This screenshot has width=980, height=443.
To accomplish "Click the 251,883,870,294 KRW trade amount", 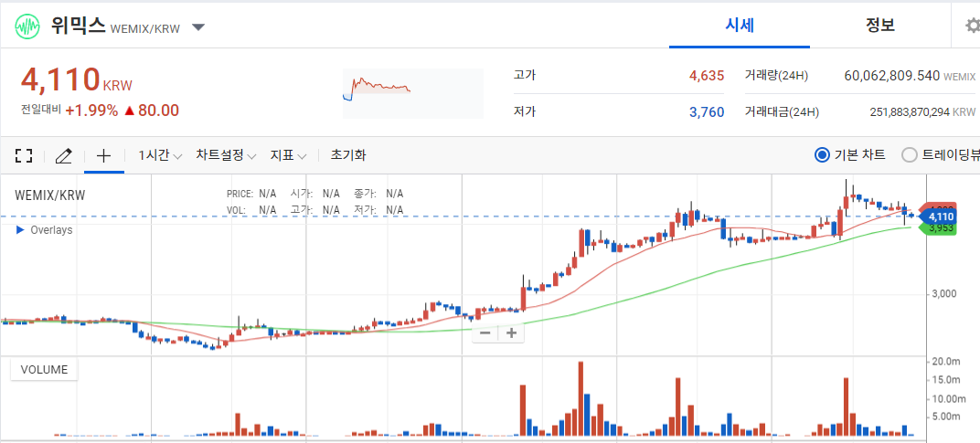I will point(922,112).
